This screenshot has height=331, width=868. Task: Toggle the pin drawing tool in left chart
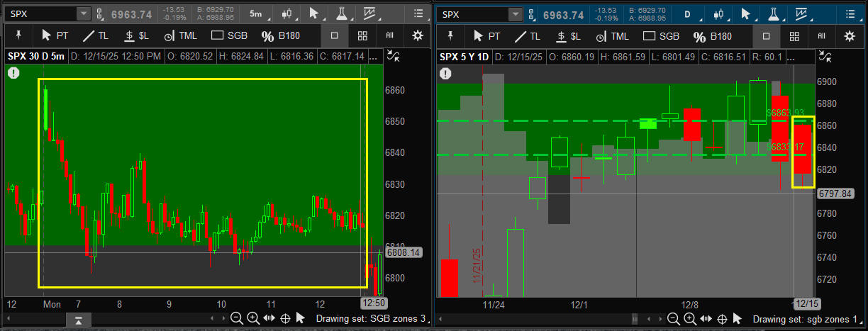coord(18,36)
